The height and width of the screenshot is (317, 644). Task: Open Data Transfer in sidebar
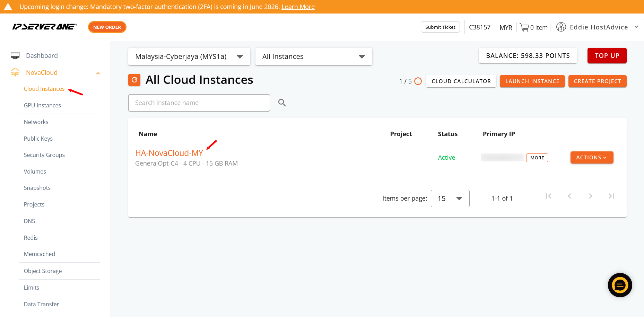pyautogui.click(x=41, y=304)
